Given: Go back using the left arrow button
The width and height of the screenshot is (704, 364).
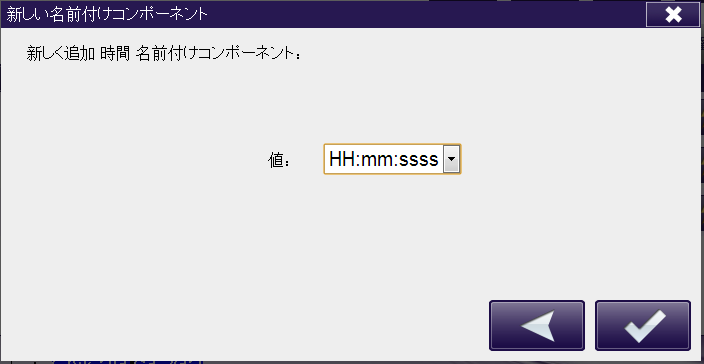Looking at the screenshot, I should (537, 325).
